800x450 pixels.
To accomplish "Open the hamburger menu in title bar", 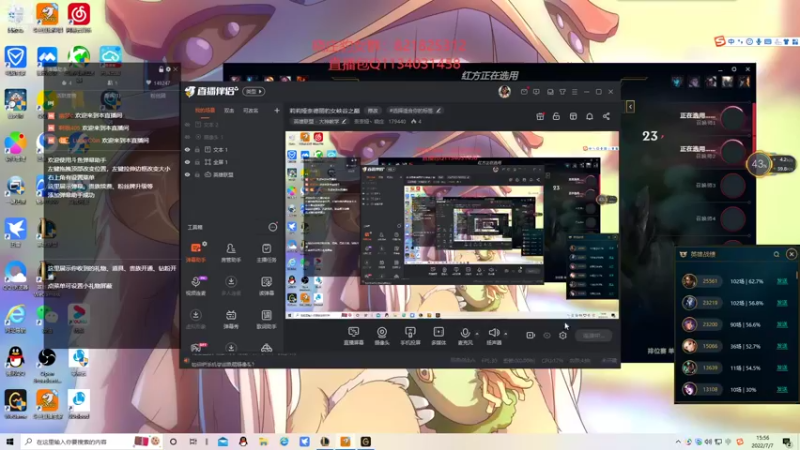I will pyautogui.click(x=574, y=92).
